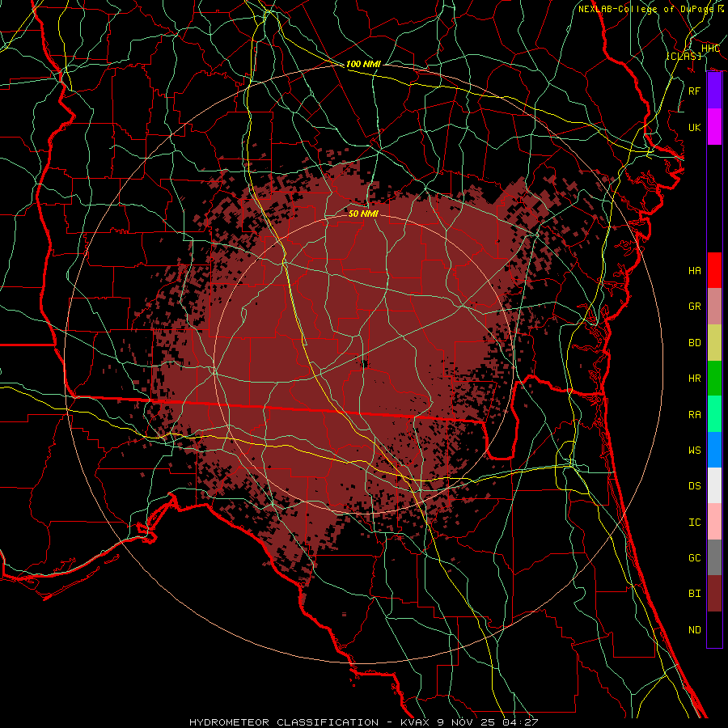Click the WS blue legend swatch

(x=714, y=450)
